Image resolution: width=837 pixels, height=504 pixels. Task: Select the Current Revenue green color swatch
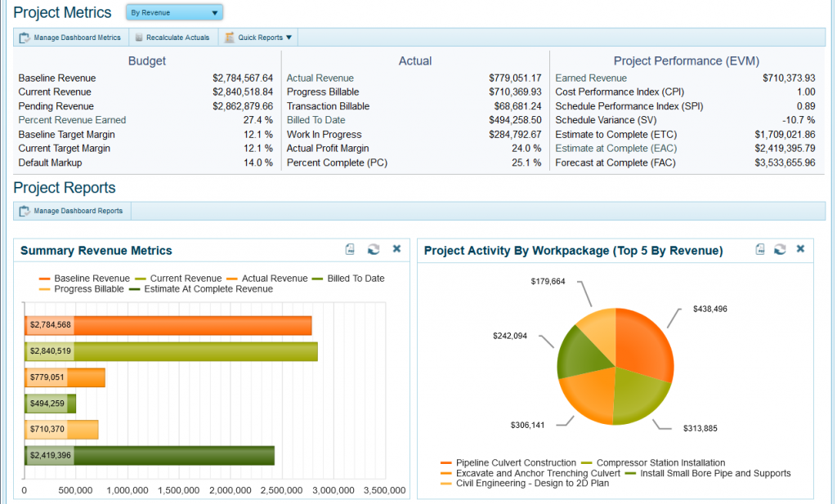141,278
